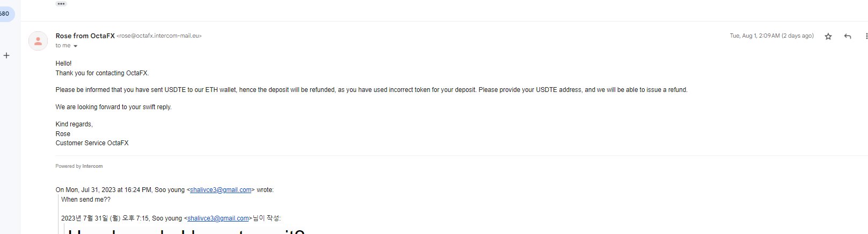Star the email from Rose
The image size is (868, 234).
click(x=828, y=37)
